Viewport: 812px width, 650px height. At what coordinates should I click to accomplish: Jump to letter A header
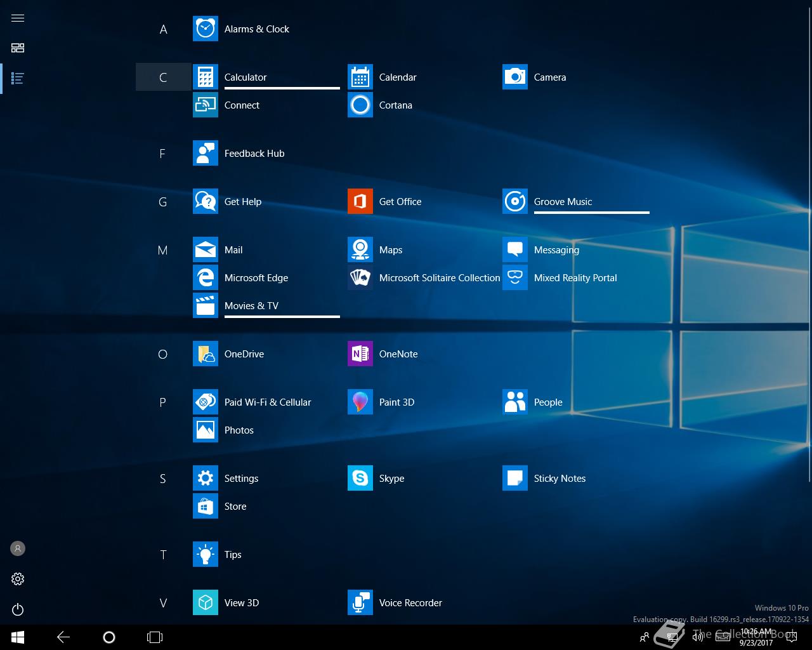[x=163, y=29]
